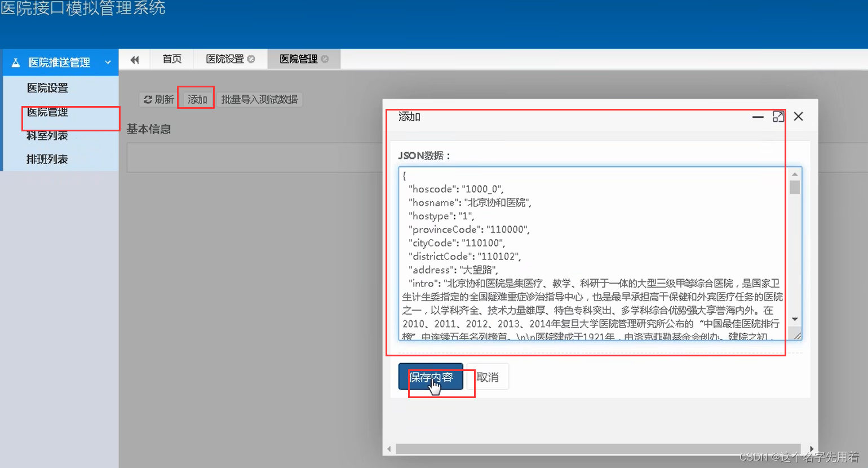Open 排班列表 in the sidebar
The height and width of the screenshot is (468, 868).
[x=47, y=159]
